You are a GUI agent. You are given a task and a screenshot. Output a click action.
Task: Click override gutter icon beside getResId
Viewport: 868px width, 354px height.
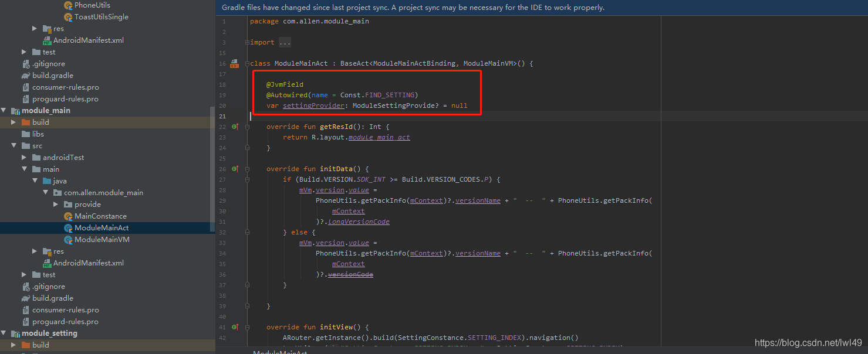(x=235, y=127)
